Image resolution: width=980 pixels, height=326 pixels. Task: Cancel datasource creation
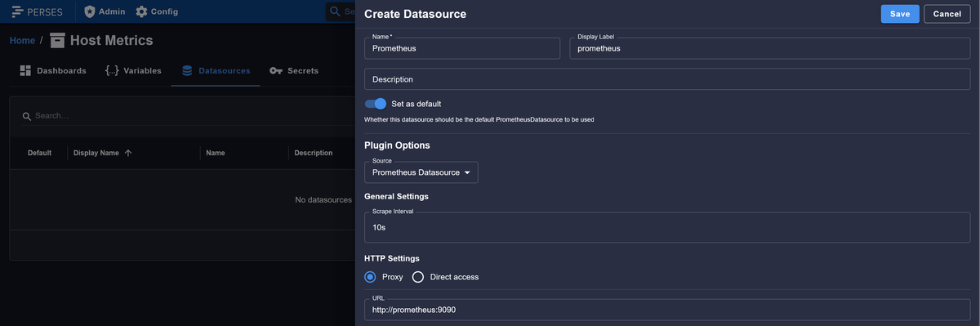947,14
